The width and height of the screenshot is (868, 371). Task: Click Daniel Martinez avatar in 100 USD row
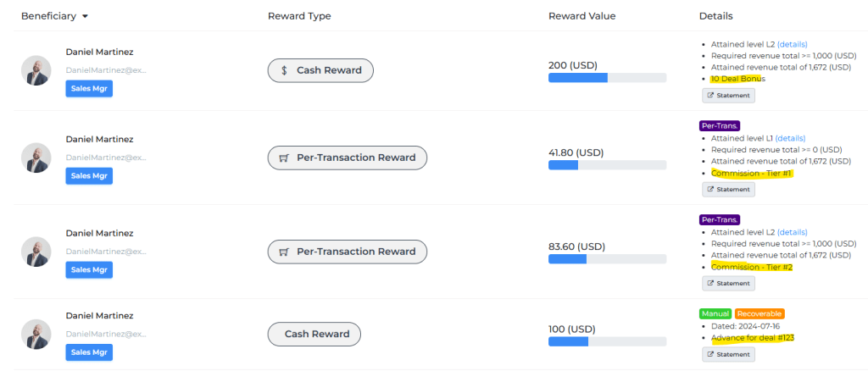click(36, 334)
